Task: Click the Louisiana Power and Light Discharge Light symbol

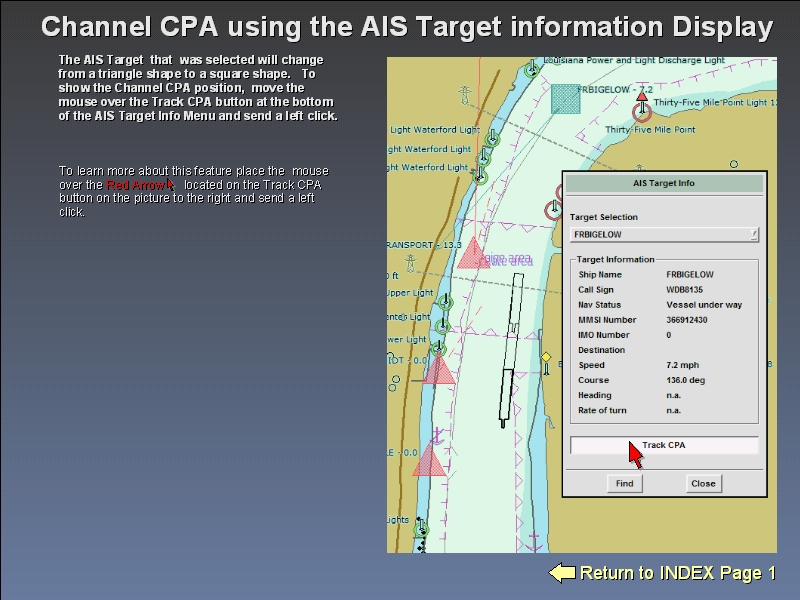Action: [x=532, y=69]
